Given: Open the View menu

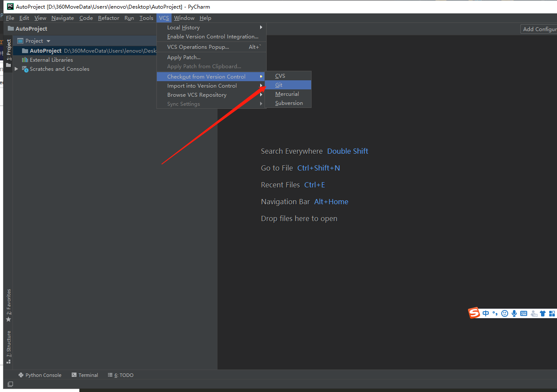Looking at the screenshot, I should [40, 18].
